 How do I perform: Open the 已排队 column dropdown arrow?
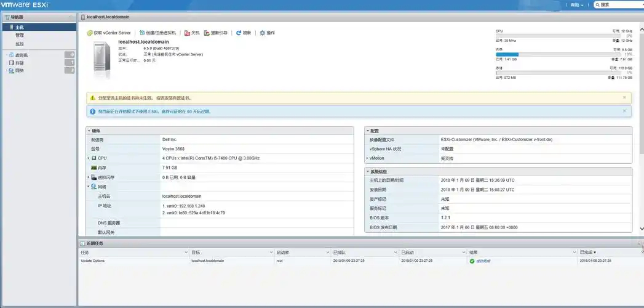tap(396, 253)
